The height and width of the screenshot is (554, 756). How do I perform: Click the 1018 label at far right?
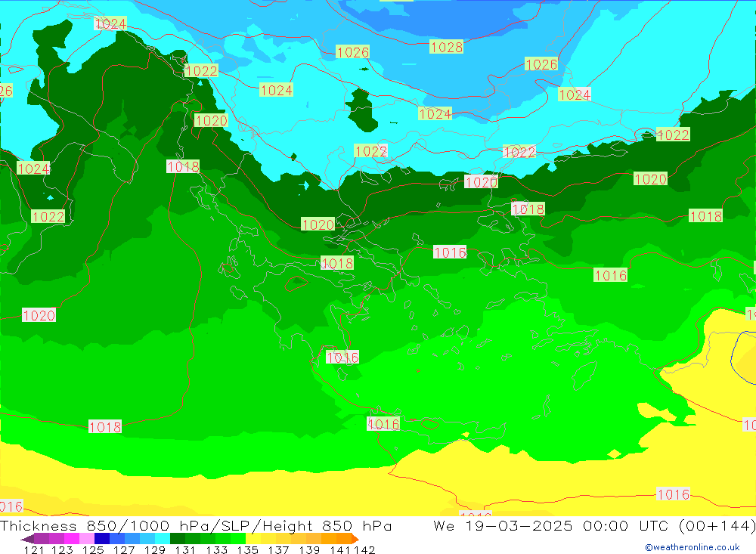click(705, 216)
